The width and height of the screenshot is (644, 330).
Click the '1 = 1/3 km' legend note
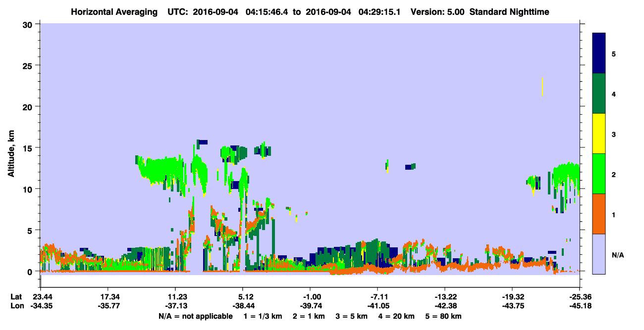click(x=262, y=316)
